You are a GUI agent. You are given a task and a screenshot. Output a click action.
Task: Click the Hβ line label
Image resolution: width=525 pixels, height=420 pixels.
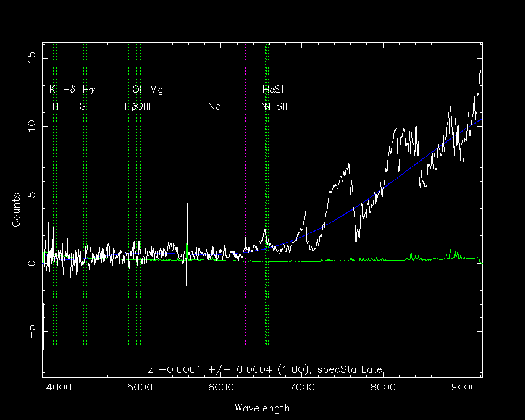(x=130, y=107)
